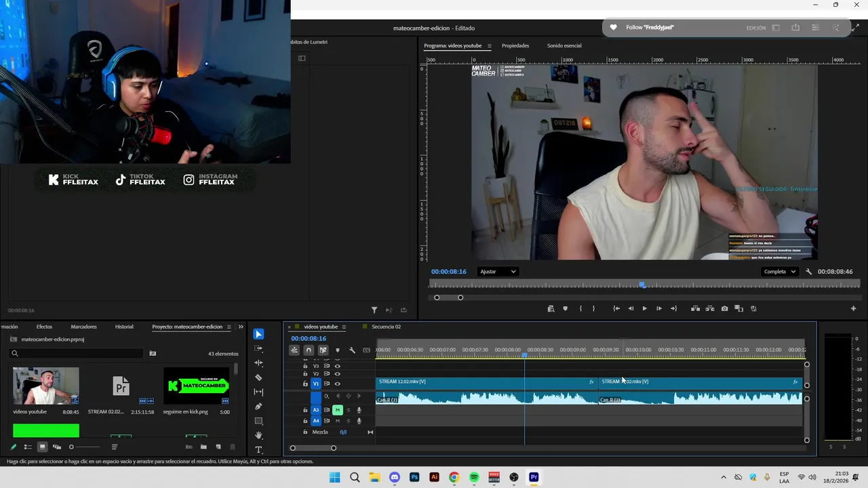
Task: Toggle project read-only pencil icon
Action: [x=13, y=447]
